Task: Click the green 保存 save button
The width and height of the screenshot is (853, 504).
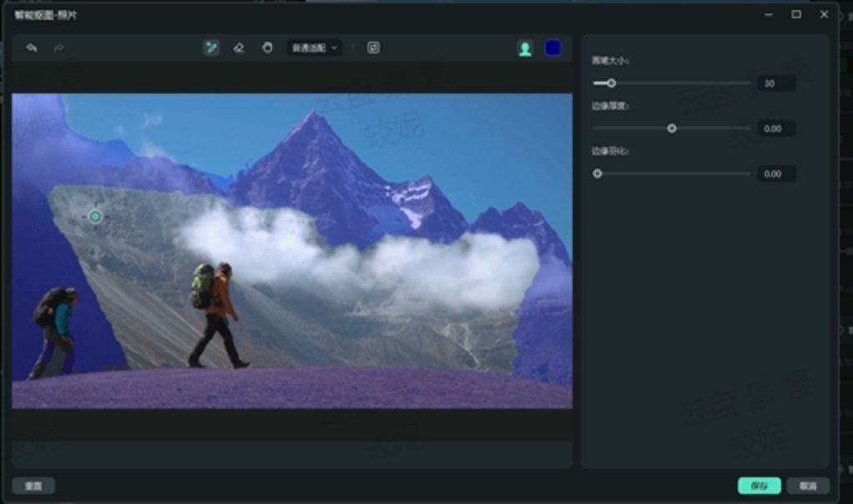Action: point(760,486)
